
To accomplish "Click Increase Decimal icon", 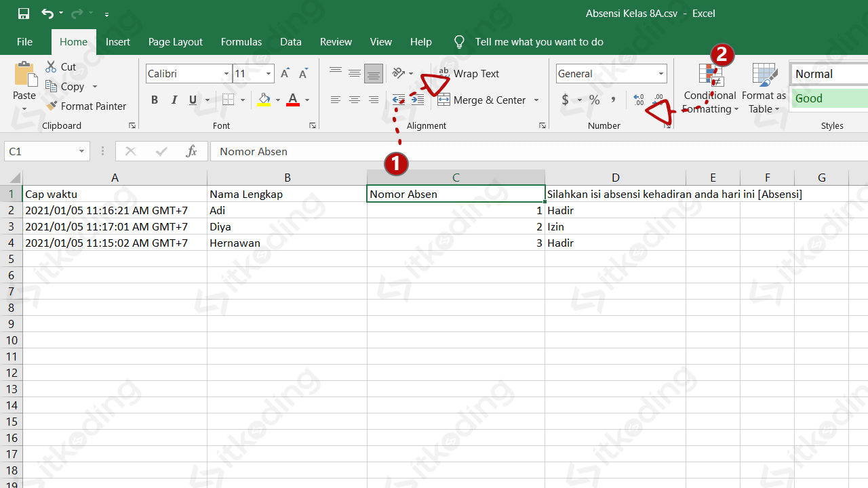I will coord(639,100).
